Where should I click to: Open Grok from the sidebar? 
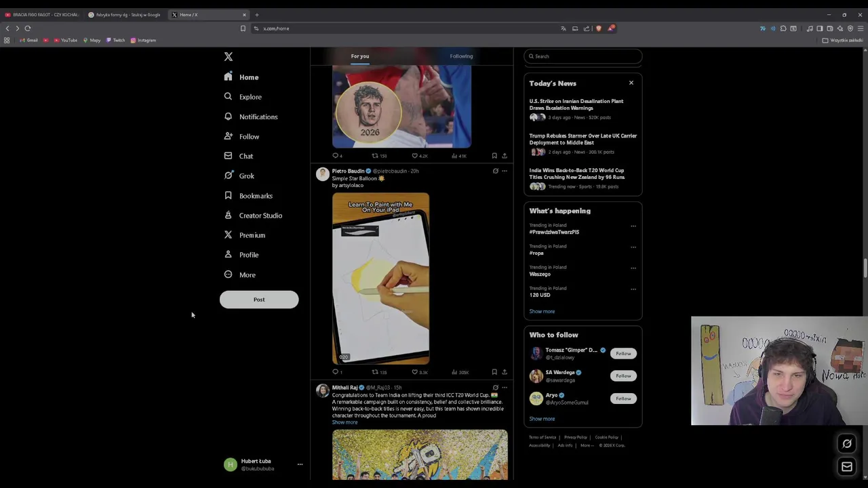(x=239, y=176)
